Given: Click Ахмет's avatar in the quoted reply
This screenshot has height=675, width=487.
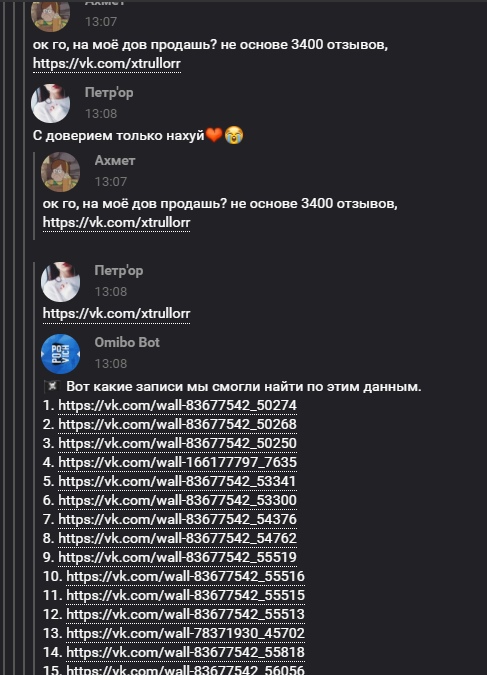Looking at the screenshot, I should [x=60, y=172].
